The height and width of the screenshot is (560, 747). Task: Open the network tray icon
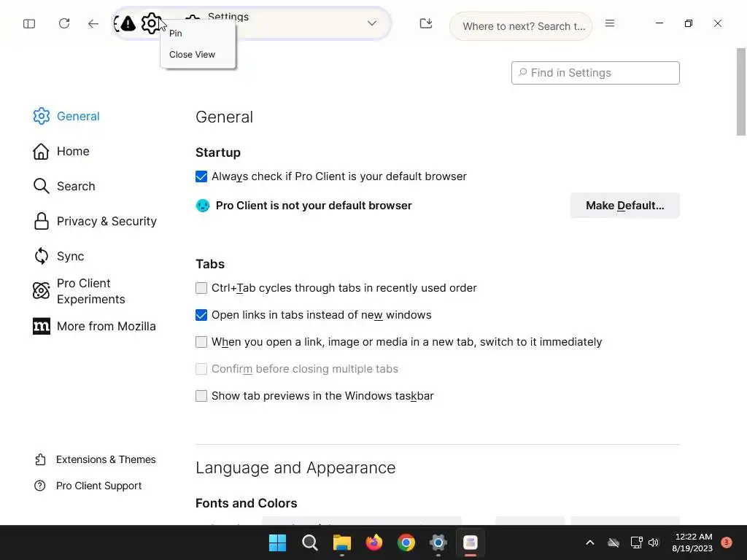tap(636, 542)
